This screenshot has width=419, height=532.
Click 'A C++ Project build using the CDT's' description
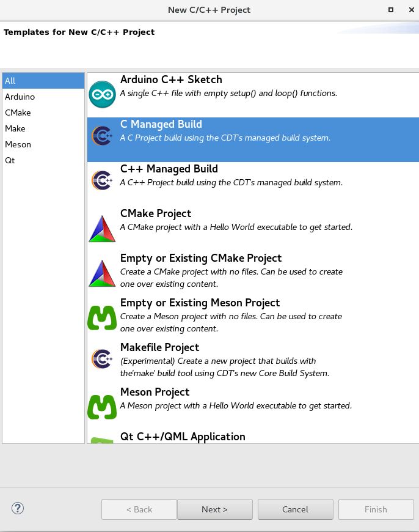coord(231,183)
